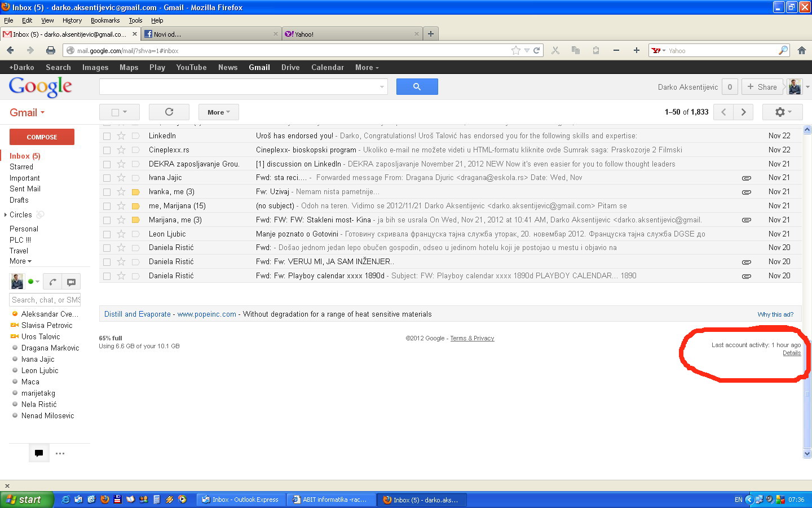Click the chat phone call icon
This screenshot has width=812, height=508.
[52, 282]
